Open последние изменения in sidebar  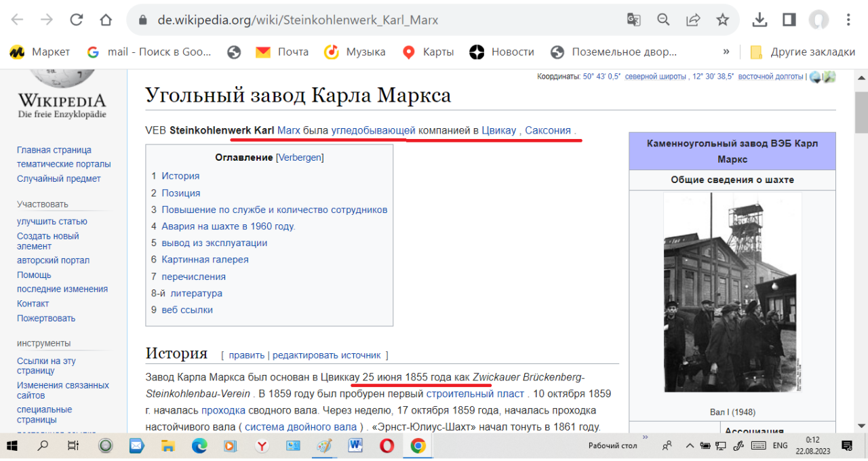pyautogui.click(x=62, y=289)
